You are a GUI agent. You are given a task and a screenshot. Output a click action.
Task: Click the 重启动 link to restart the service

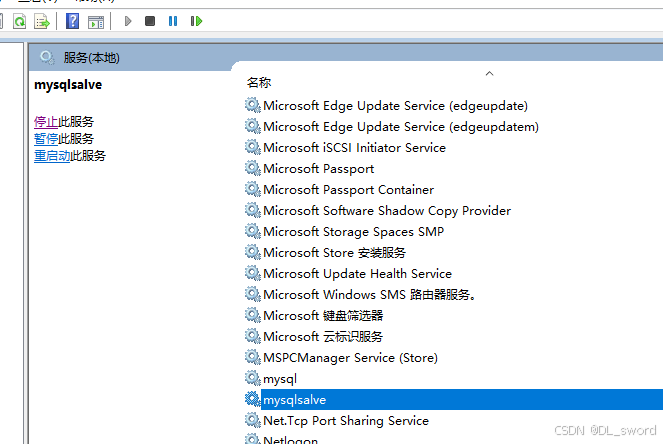[x=52, y=156]
